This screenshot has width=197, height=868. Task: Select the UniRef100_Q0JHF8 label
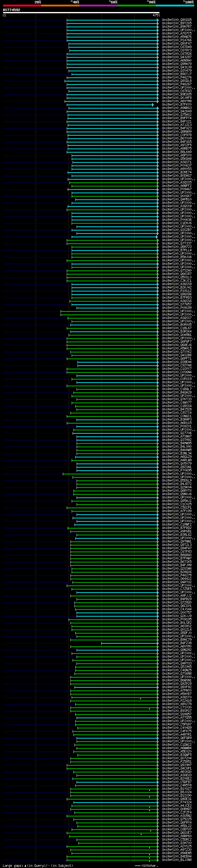click(177, 98)
